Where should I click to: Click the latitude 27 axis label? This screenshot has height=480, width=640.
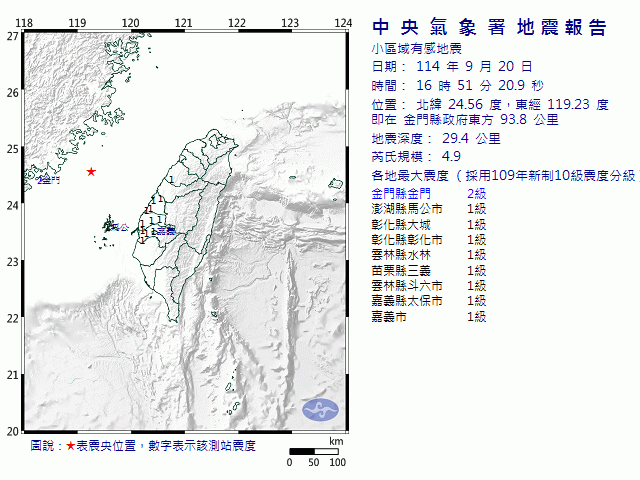pos(11,36)
